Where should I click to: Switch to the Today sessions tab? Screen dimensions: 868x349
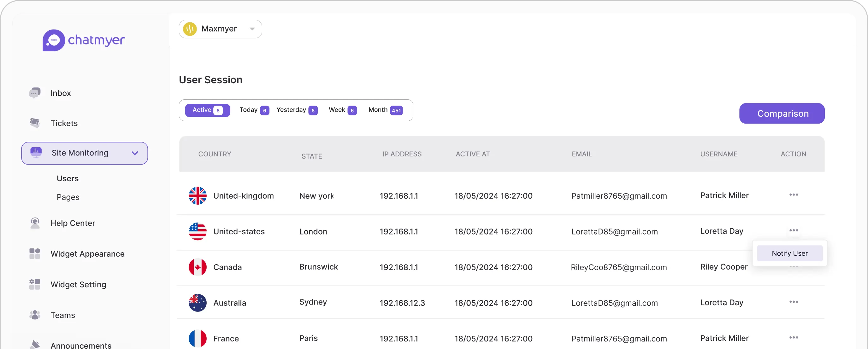(x=254, y=110)
